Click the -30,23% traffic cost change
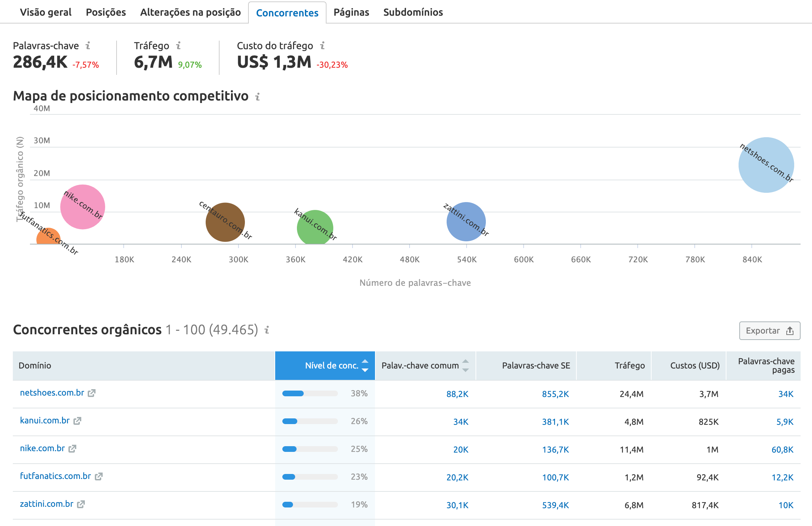 332,65
